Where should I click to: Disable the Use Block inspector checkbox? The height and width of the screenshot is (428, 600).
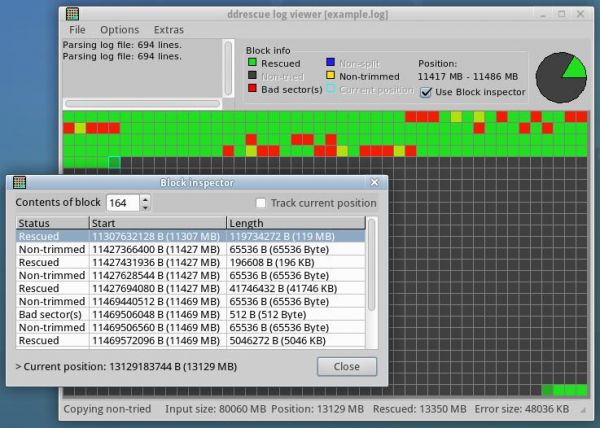tap(426, 92)
